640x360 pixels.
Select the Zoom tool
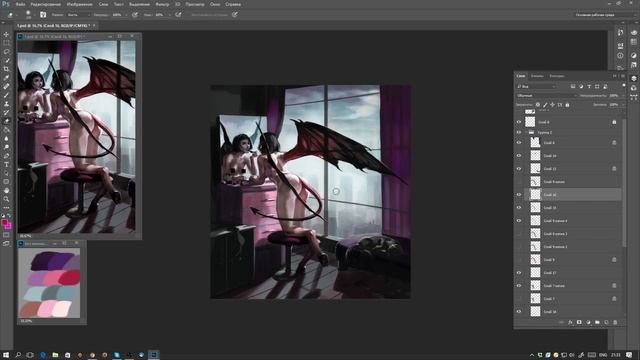pyautogui.click(x=6, y=199)
